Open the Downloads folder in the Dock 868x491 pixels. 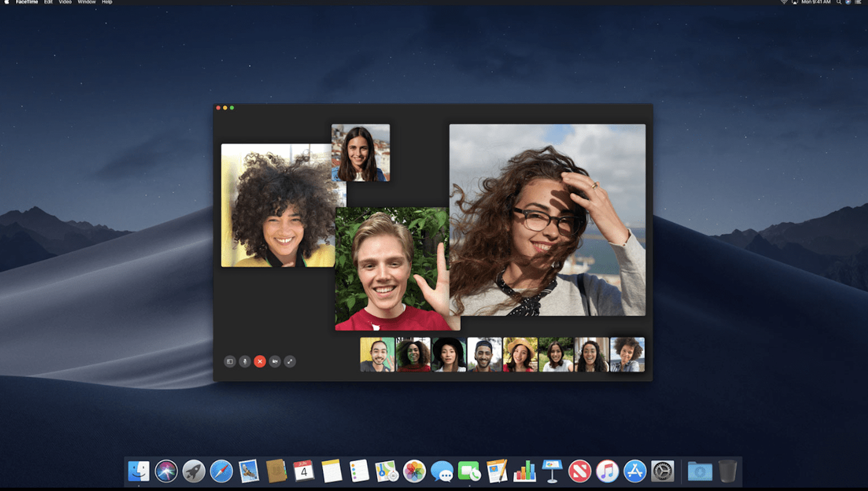tap(700, 471)
